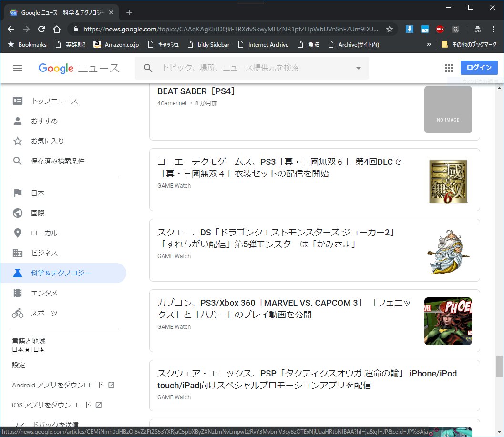This screenshot has width=504, height=437.
Task: Open the ドラゴンクエストモンスターズ ジョーカー2 article
Action: 276,238
